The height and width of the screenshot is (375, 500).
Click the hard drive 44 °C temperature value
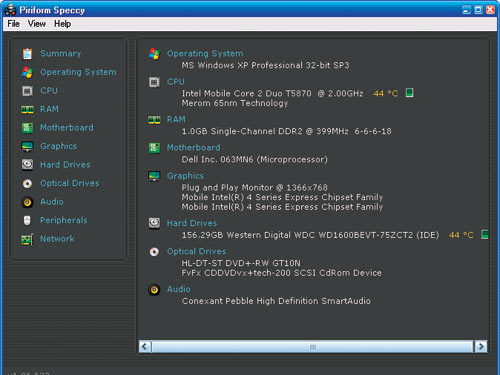[x=461, y=235]
